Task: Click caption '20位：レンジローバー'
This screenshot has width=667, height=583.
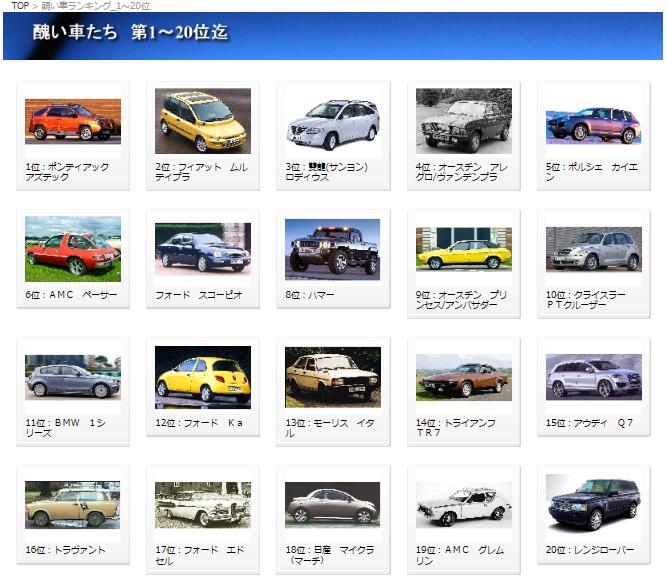Action: click(590, 550)
